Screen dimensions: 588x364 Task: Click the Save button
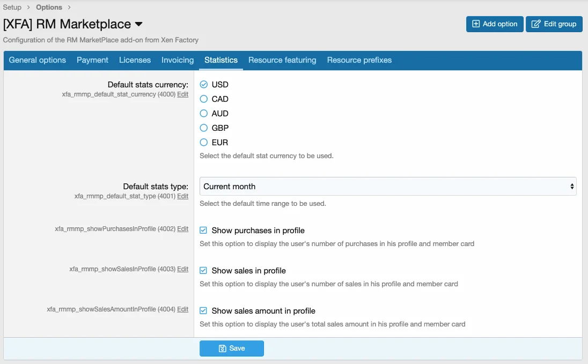tap(231, 348)
